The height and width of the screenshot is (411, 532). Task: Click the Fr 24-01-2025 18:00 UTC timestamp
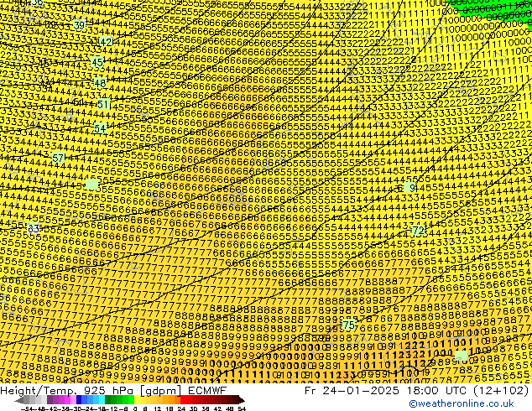417,391
